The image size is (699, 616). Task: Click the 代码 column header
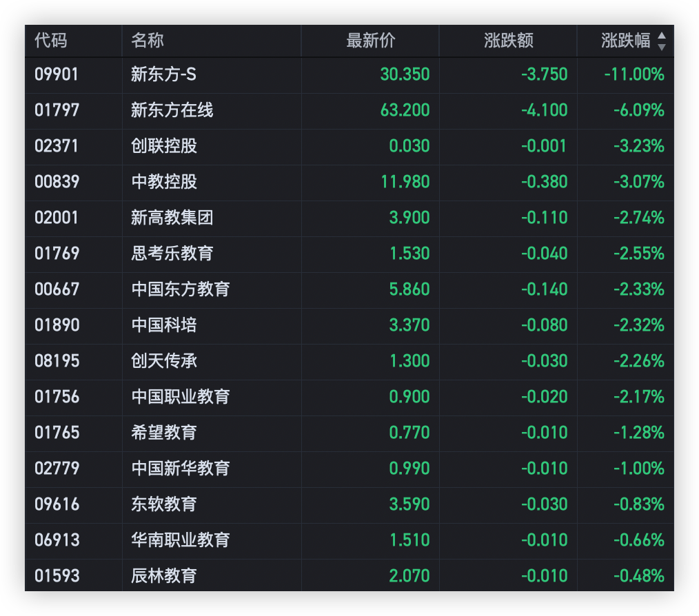(x=51, y=41)
